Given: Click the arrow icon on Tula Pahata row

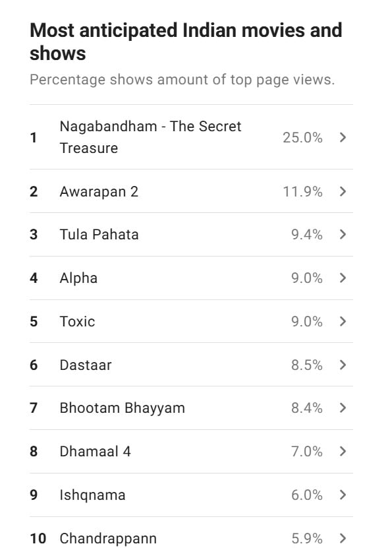Looking at the screenshot, I should pos(343,235).
